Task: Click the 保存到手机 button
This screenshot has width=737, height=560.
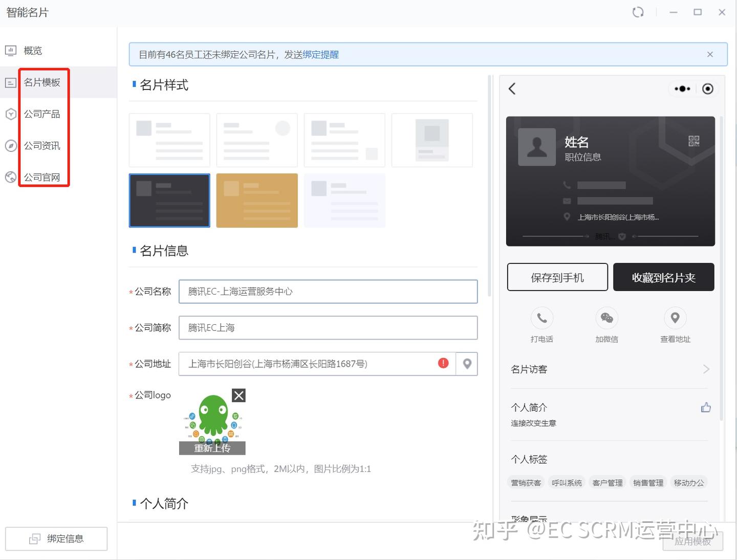Action: point(557,277)
